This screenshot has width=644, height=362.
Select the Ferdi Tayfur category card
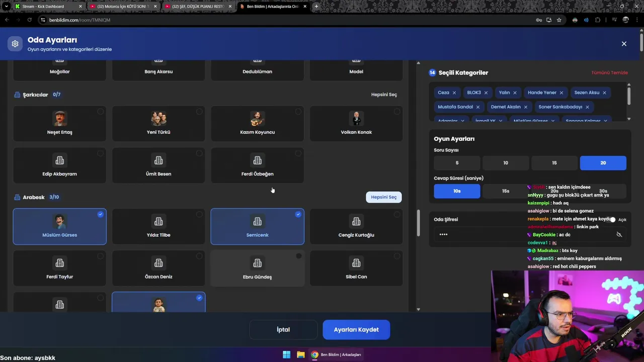[59, 268]
